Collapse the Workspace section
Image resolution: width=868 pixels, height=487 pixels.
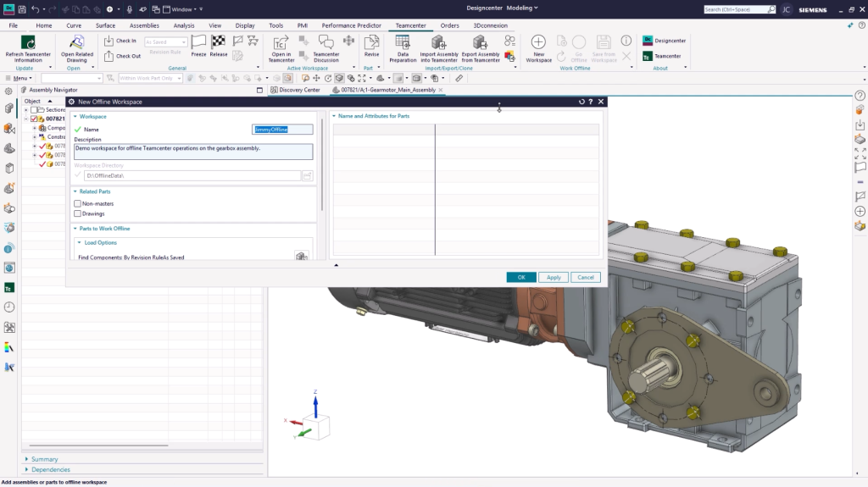click(75, 117)
